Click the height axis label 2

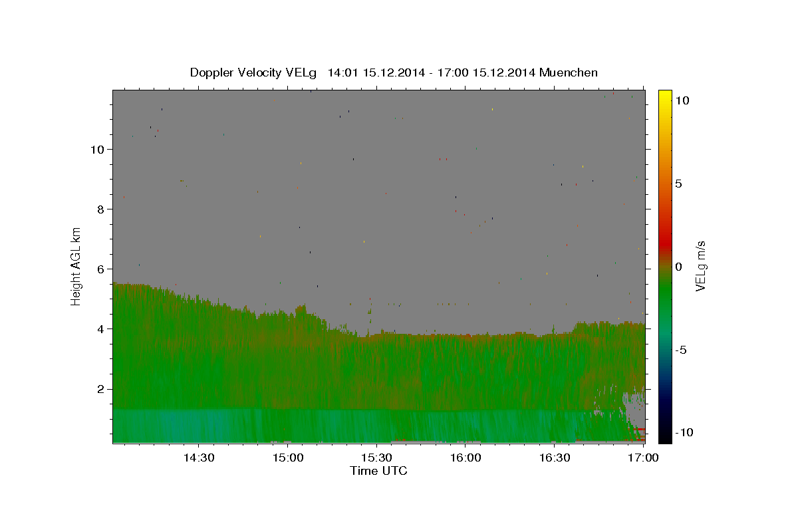pyautogui.click(x=101, y=388)
